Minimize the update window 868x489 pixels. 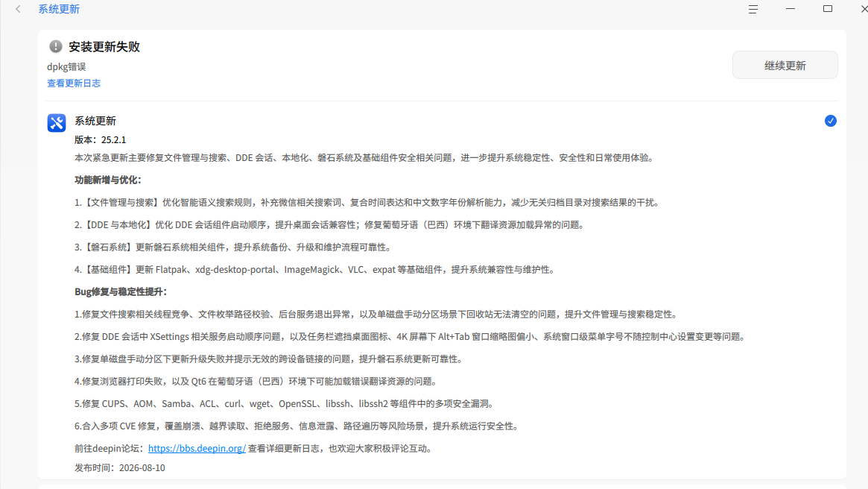click(791, 9)
